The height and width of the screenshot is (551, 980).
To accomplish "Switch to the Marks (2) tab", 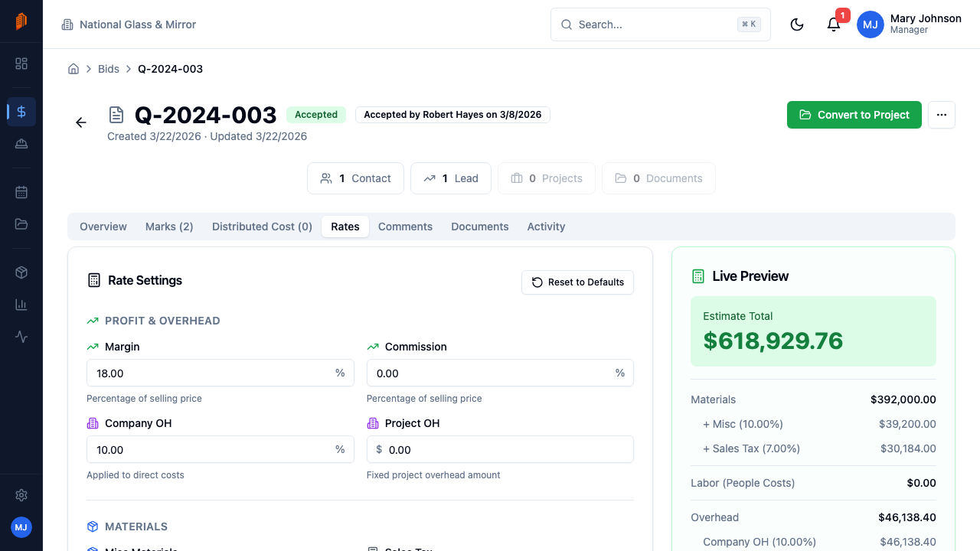I will pyautogui.click(x=169, y=227).
